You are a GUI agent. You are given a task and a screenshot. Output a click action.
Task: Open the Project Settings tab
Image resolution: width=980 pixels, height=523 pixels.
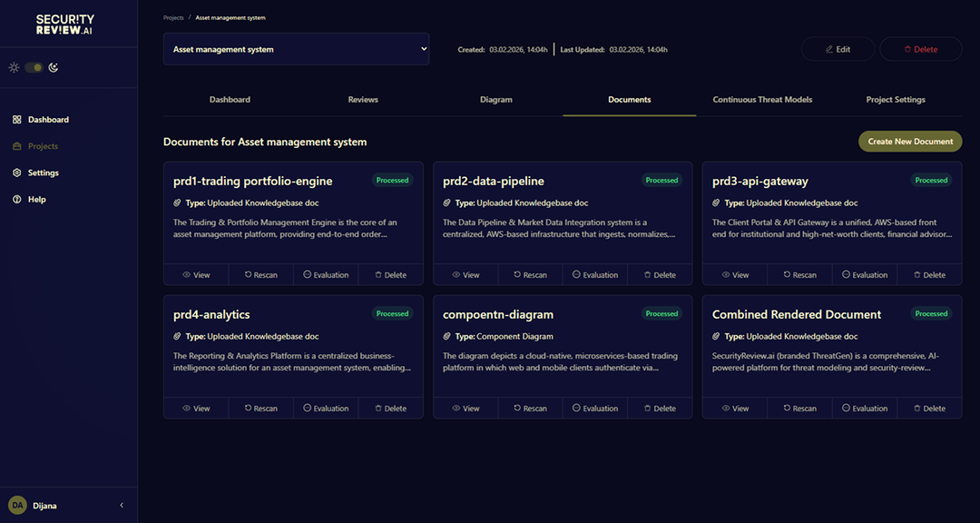(896, 100)
